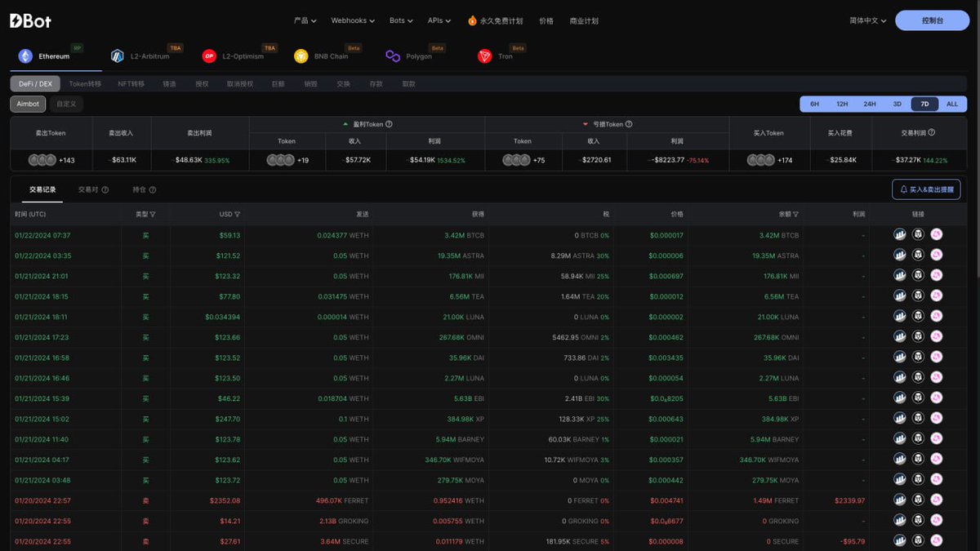The height and width of the screenshot is (551, 980).
Task: Open the 简体中文 language dropdown
Action: [868, 20]
